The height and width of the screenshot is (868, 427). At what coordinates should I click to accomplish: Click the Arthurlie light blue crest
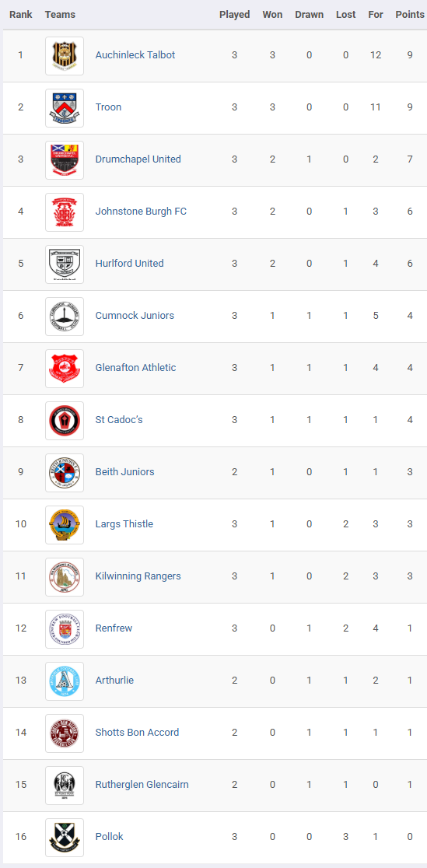[x=65, y=681]
